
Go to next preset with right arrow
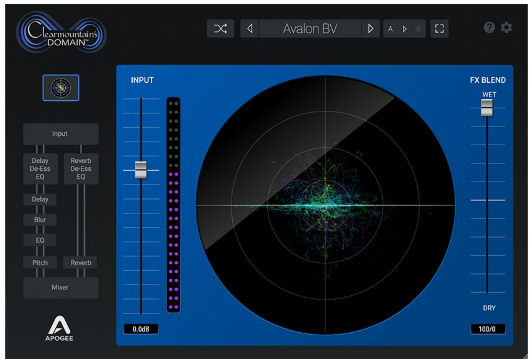coord(370,28)
